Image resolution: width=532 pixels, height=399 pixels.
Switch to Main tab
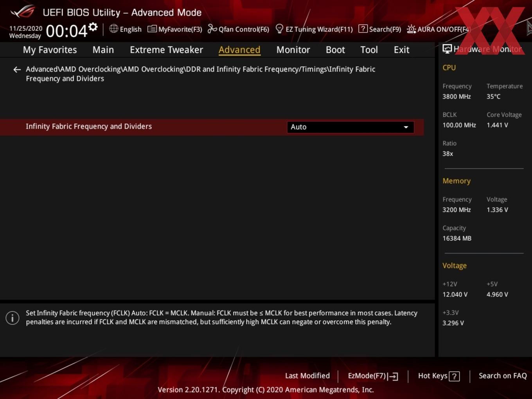pos(103,50)
